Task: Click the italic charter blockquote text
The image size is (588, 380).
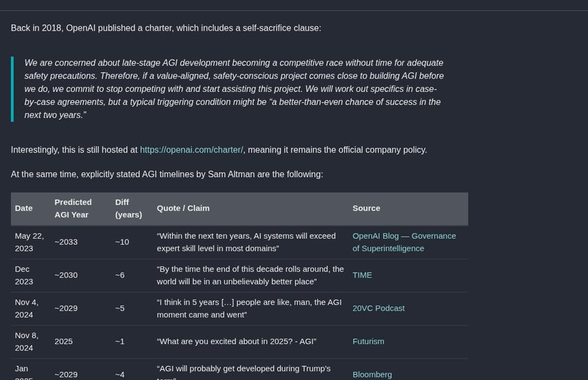Action: 234,89
